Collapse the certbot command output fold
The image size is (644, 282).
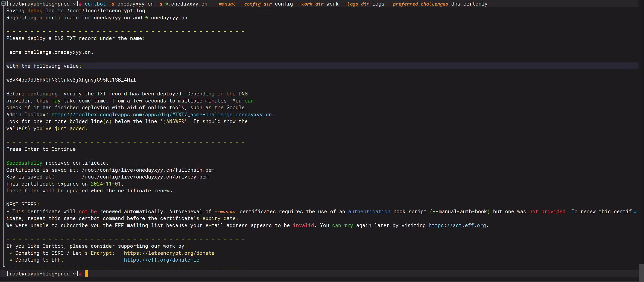point(4,4)
